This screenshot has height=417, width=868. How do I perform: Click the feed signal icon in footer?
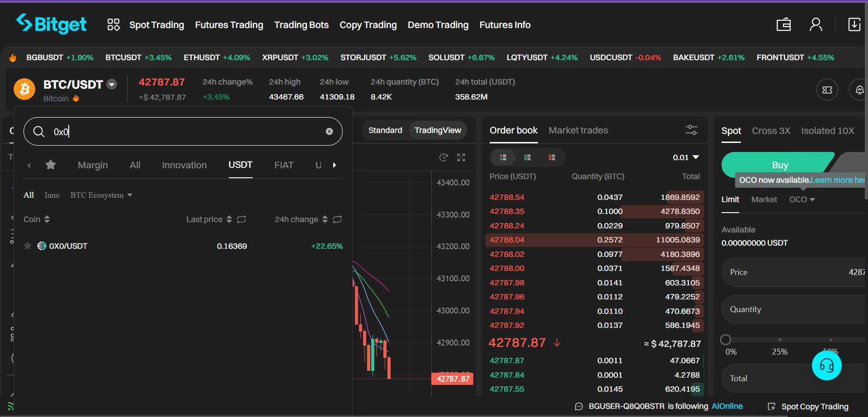[10, 406]
